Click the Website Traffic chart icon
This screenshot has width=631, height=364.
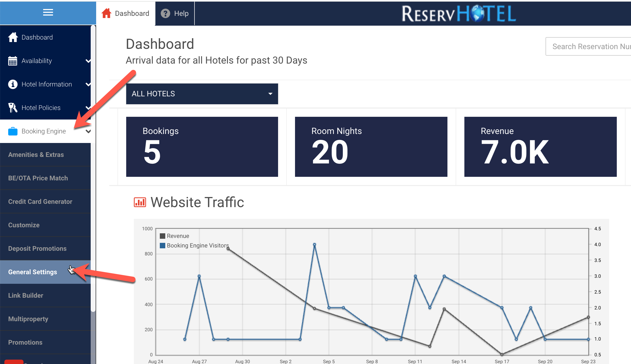pyautogui.click(x=140, y=202)
